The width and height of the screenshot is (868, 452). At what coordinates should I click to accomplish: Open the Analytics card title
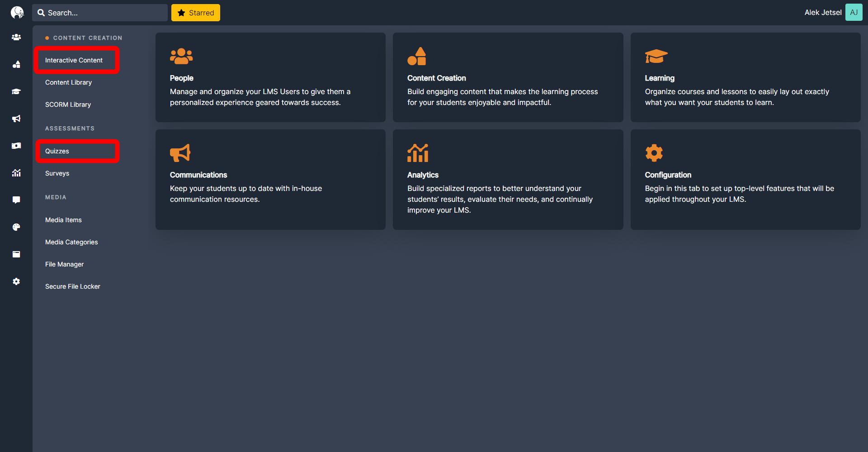tap(423, 175)
